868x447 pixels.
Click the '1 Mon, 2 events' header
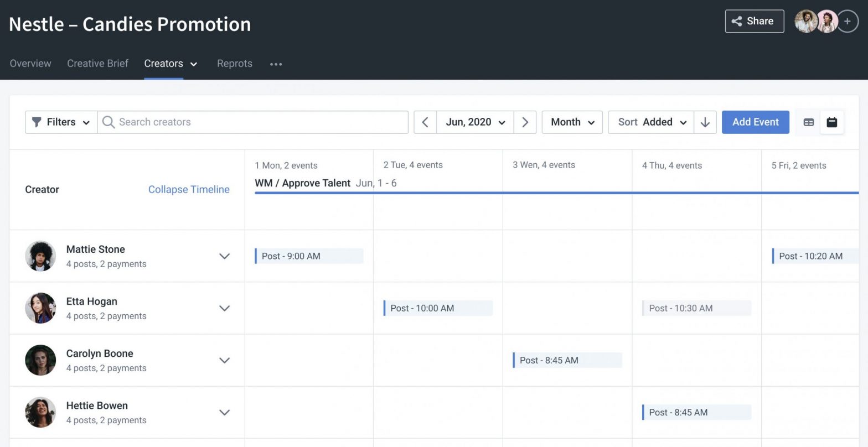click(286, 165)
